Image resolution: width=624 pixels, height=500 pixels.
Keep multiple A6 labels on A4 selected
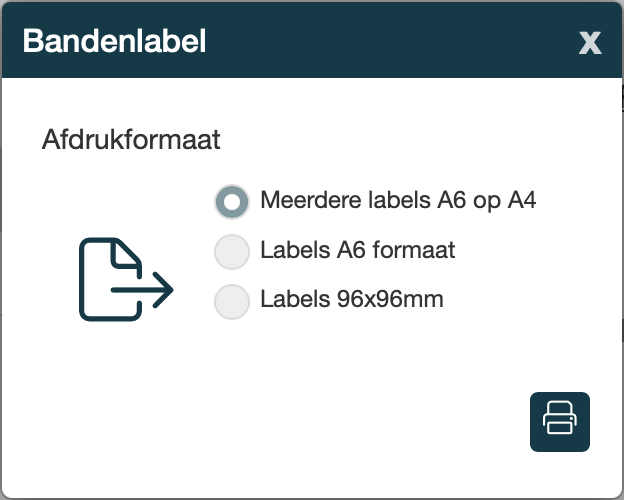pos(232,201)
